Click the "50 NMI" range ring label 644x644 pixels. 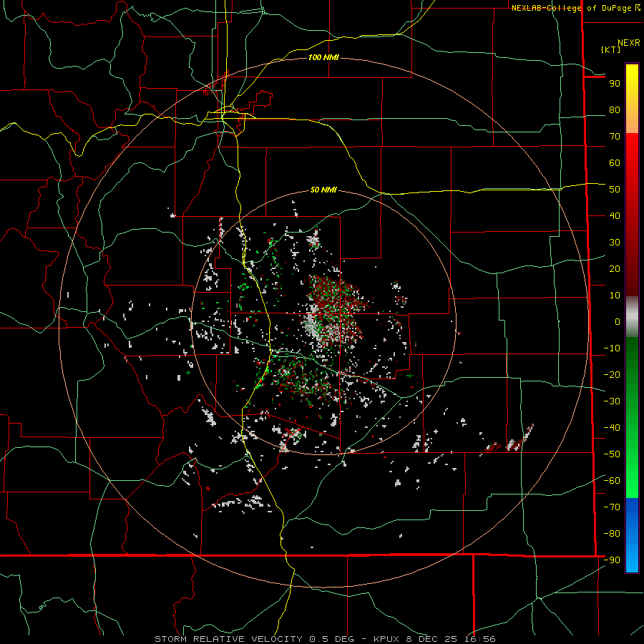click(x=323, y=190)
